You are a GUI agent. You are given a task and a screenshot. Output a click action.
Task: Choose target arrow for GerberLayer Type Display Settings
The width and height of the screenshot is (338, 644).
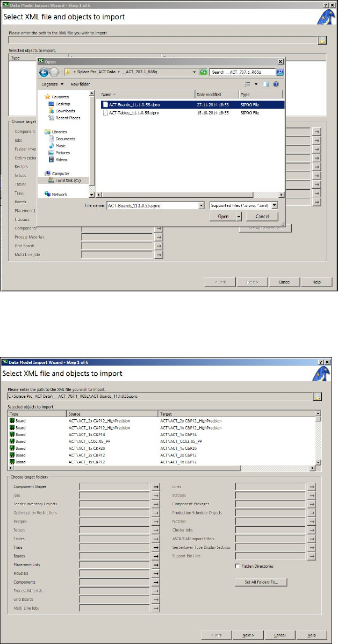coord(312,547)
